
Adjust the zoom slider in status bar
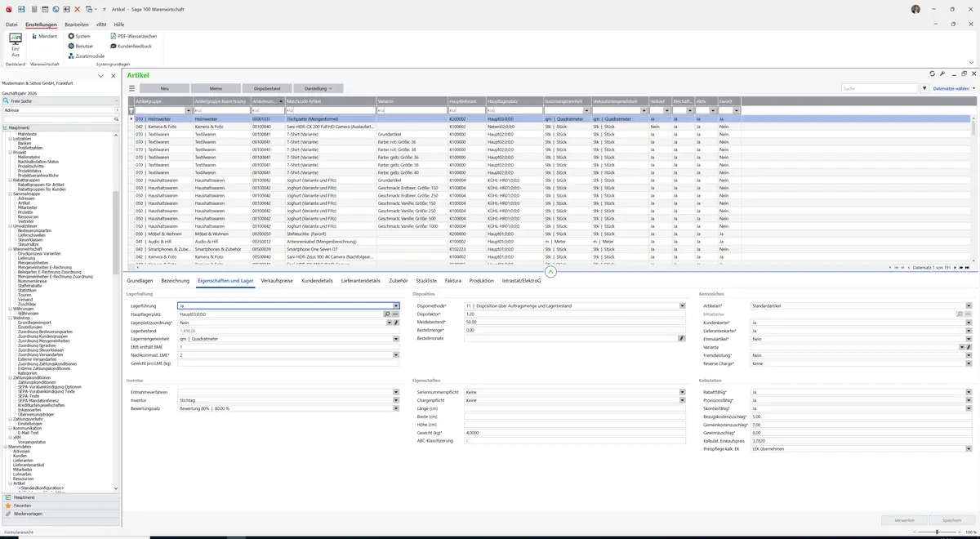point(937,532)
